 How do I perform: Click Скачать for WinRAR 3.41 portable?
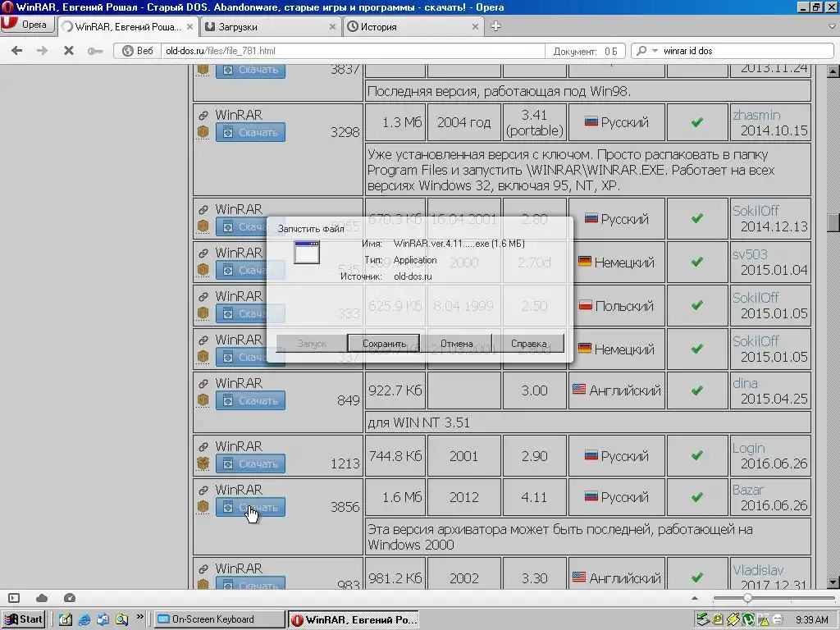(x=251, y=132)
